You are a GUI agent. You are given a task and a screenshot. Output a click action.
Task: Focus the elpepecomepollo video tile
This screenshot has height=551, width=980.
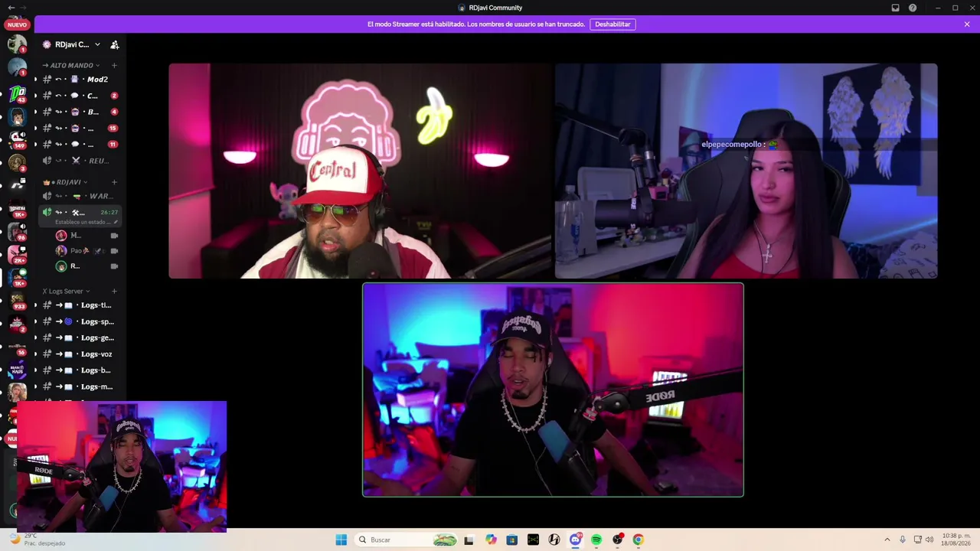pos(746,171)
